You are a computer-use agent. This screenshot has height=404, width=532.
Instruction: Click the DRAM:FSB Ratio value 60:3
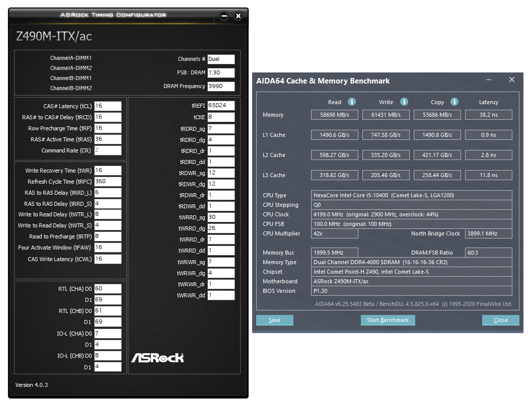[x=489, y=253]
